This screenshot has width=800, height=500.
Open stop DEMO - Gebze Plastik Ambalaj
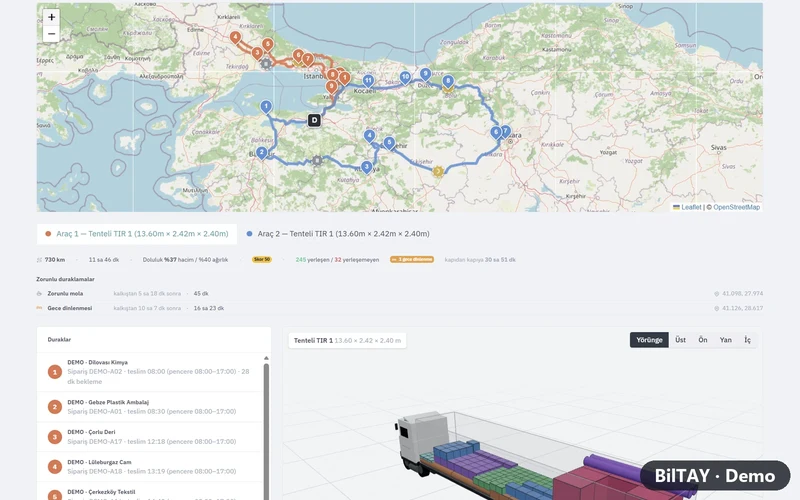pos(150,407)
